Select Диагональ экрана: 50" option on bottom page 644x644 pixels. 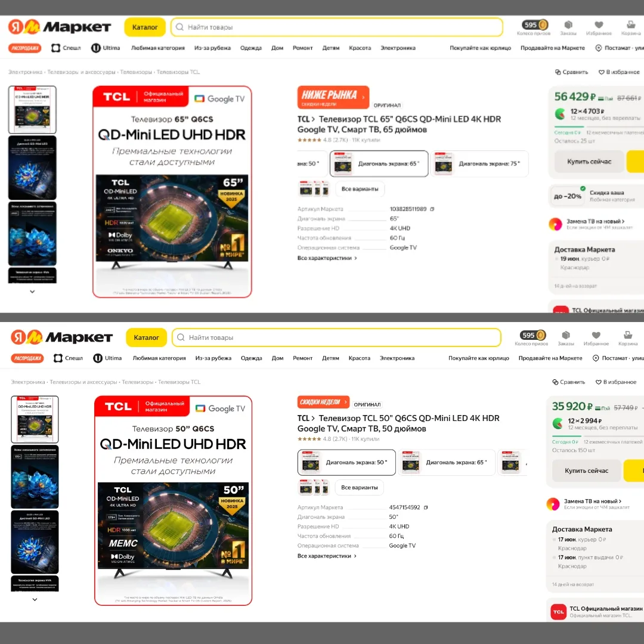coord(346,463)
